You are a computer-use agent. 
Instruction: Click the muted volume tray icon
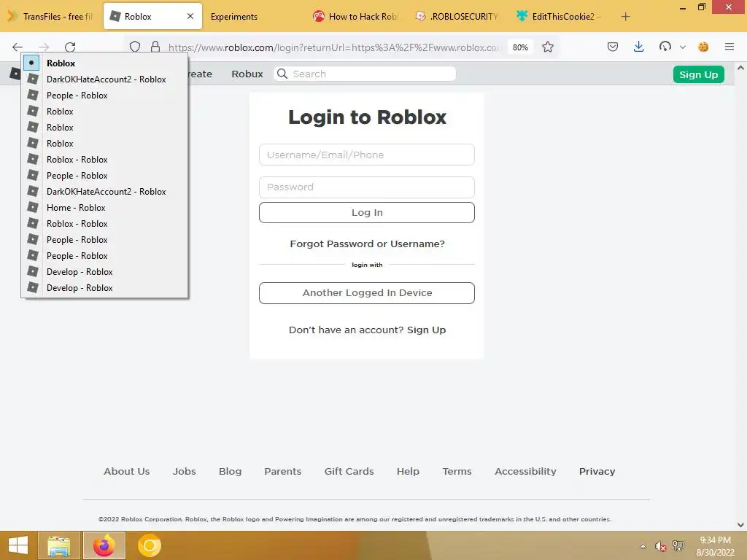660,546
